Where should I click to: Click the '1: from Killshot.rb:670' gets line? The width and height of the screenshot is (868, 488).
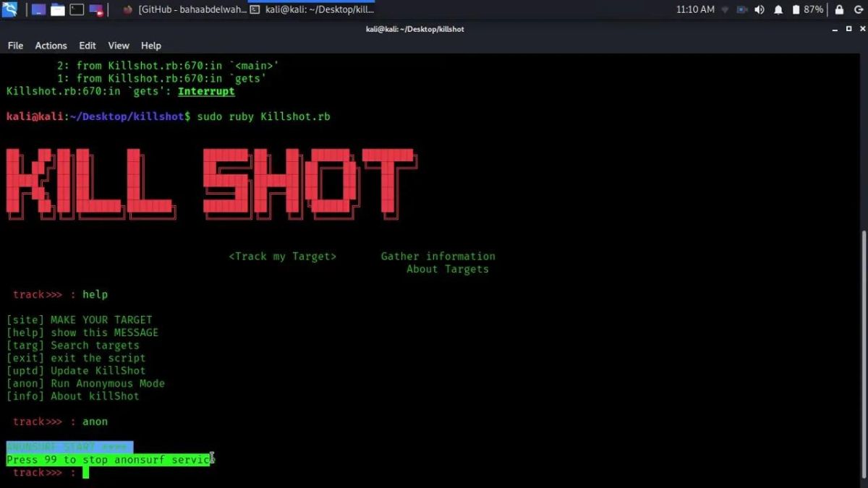click(x=161, y=78)
